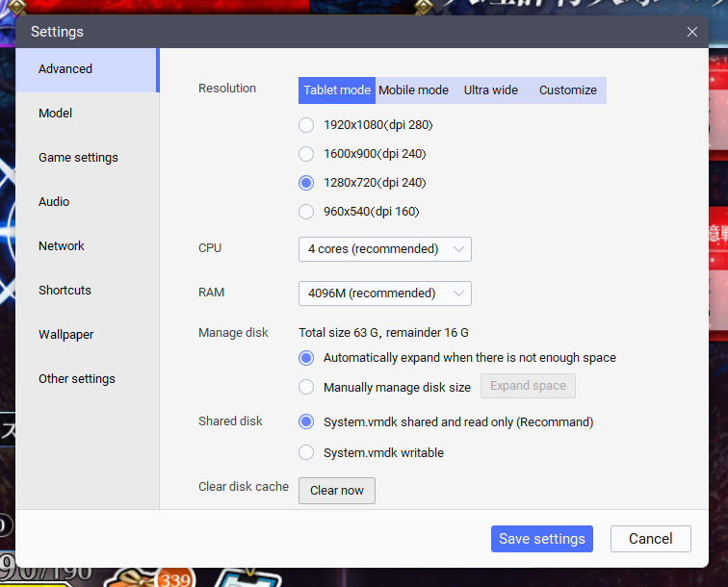Click Save settings

pos(542,539)
